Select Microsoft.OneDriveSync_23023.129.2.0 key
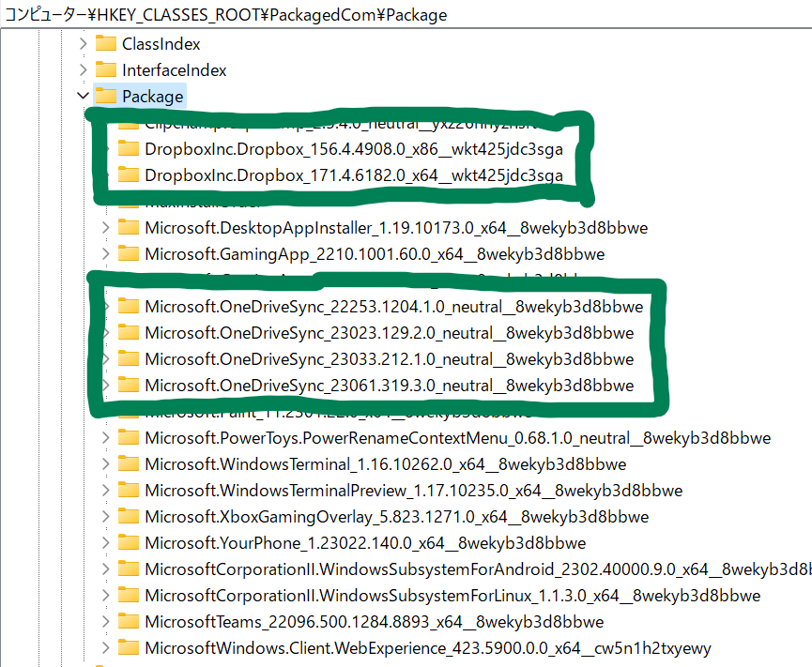812x667 pixels. coord(390,333)
